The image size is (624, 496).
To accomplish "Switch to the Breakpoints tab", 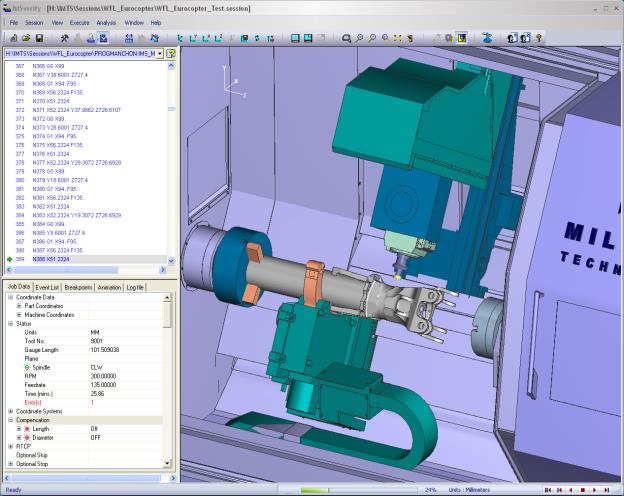I will [x=79, y=287].
